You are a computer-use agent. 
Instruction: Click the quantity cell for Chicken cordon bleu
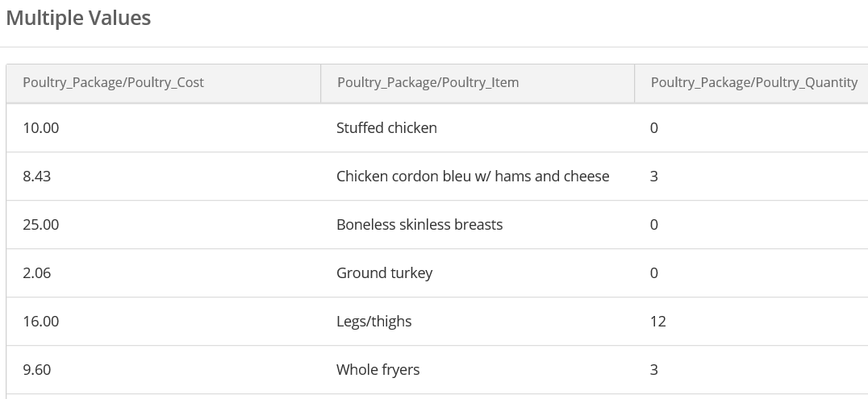click(654, 176)
